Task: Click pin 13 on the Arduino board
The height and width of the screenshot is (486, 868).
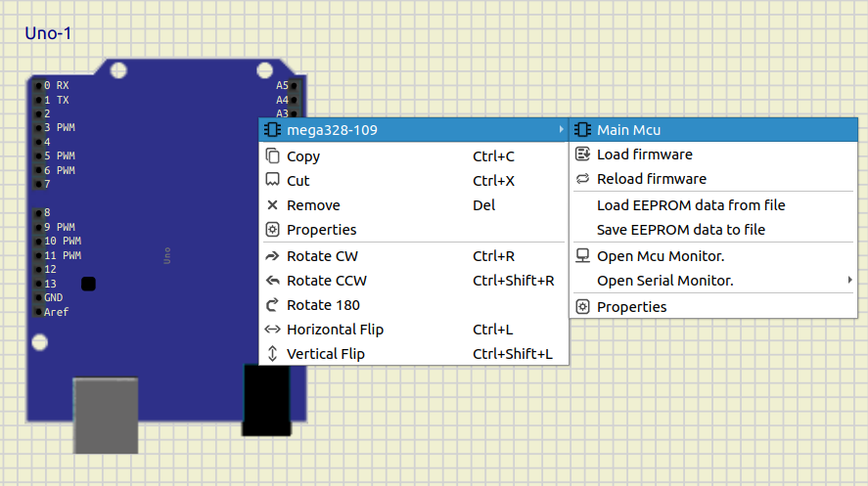Action: pos(40,284)
